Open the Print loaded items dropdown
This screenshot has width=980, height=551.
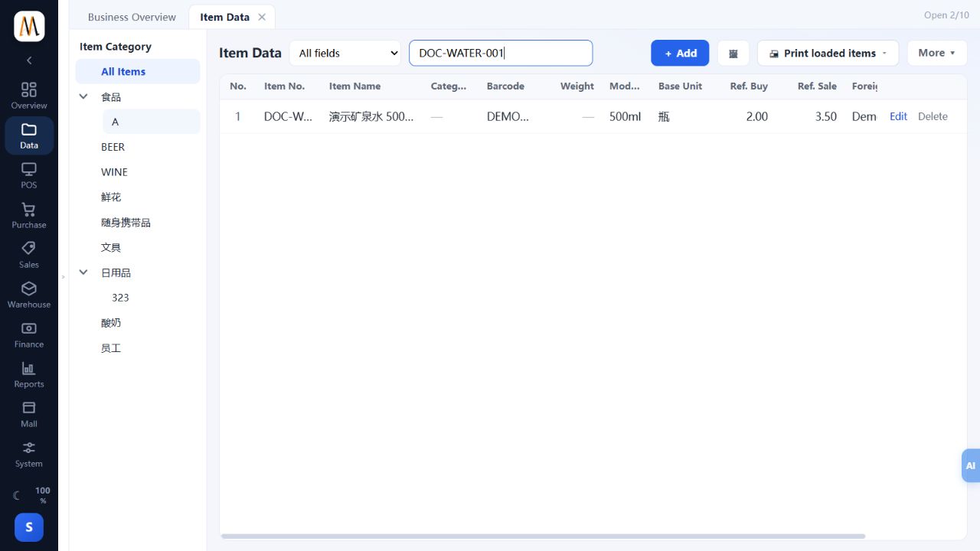click(x=828, y=53)
